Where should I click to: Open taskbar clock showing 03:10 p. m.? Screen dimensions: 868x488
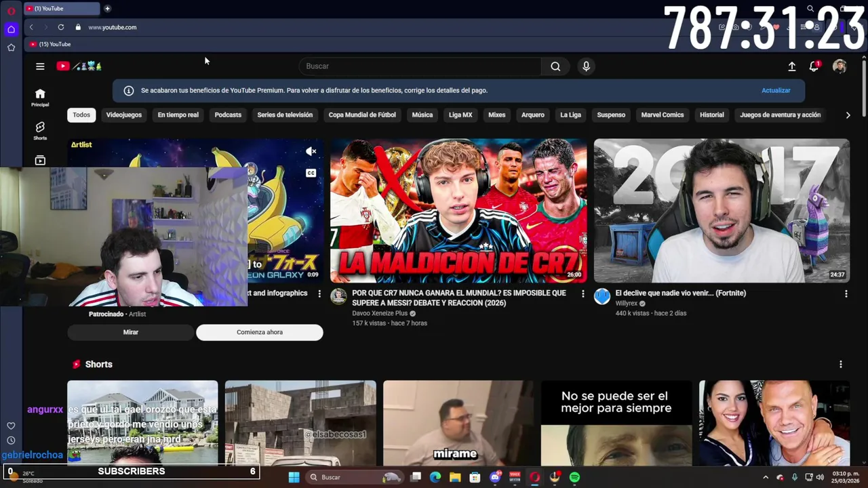point(846,477)
